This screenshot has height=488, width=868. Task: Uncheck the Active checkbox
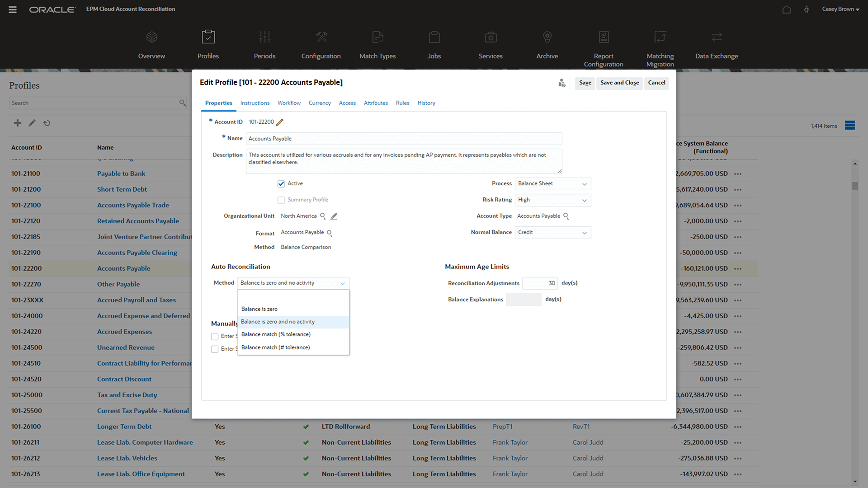(x=281, y=183)
